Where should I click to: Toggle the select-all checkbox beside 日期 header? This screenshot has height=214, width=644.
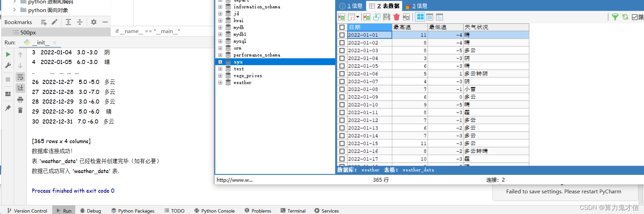[342, 27]
